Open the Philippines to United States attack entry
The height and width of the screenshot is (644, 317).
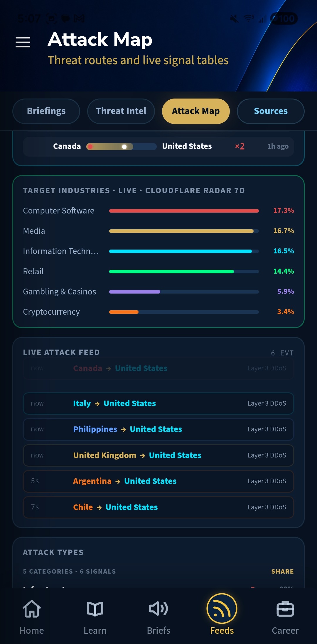coord(158,429)
